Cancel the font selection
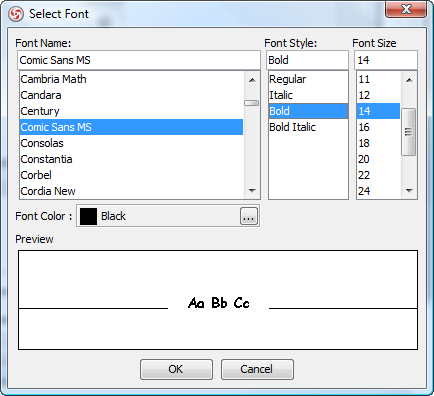Viewport: 434px width, 396px height. (x=257, y=369)
